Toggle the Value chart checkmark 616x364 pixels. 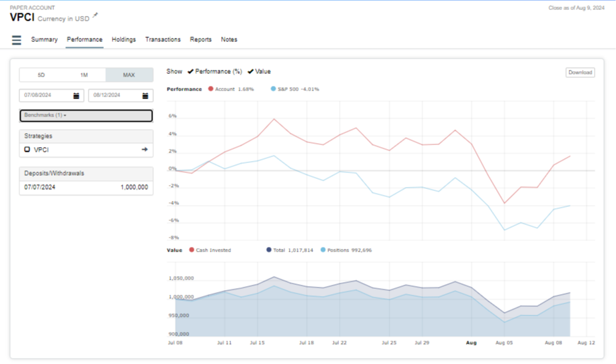tap(250, 71)
